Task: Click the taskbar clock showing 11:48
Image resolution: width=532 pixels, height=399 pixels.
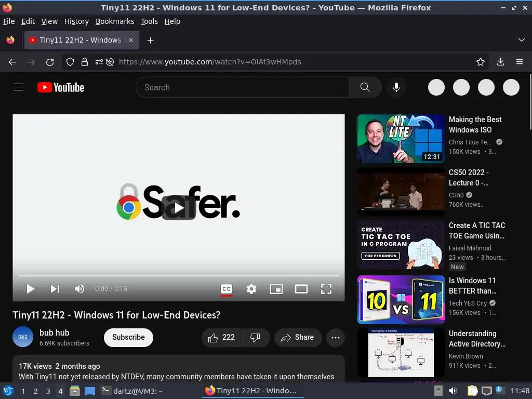Action: click(x=520, y=391)
